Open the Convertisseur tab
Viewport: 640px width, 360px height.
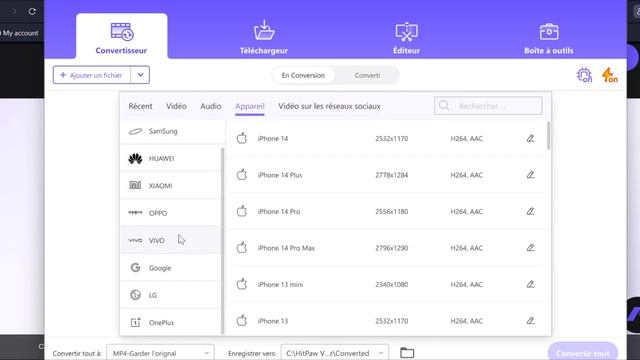pos(121,37)
